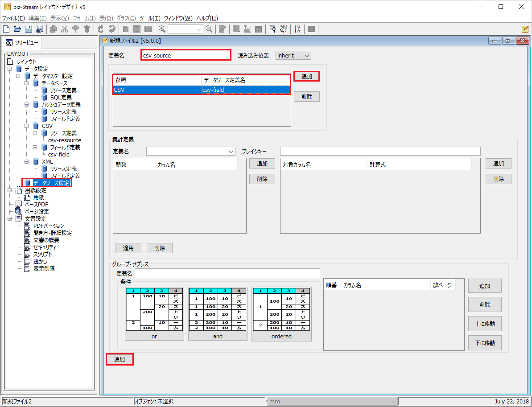Screen dimensions: 532x407
Task: Click the grey square toolbar icon
Action: point(311,29)
